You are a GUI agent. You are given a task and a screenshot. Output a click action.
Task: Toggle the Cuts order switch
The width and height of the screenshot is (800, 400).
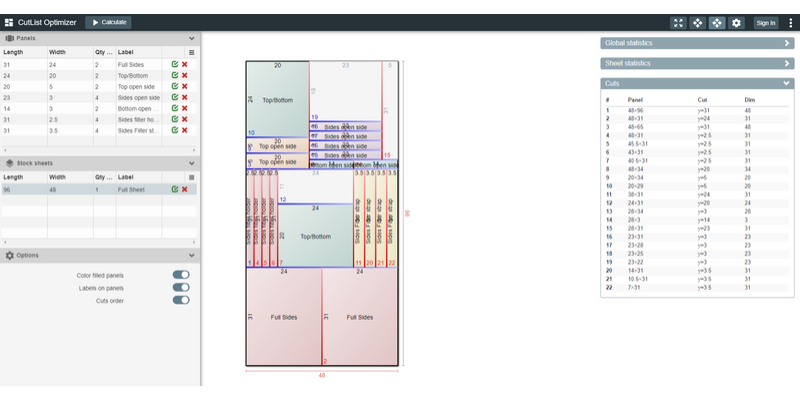coord(181,301)
